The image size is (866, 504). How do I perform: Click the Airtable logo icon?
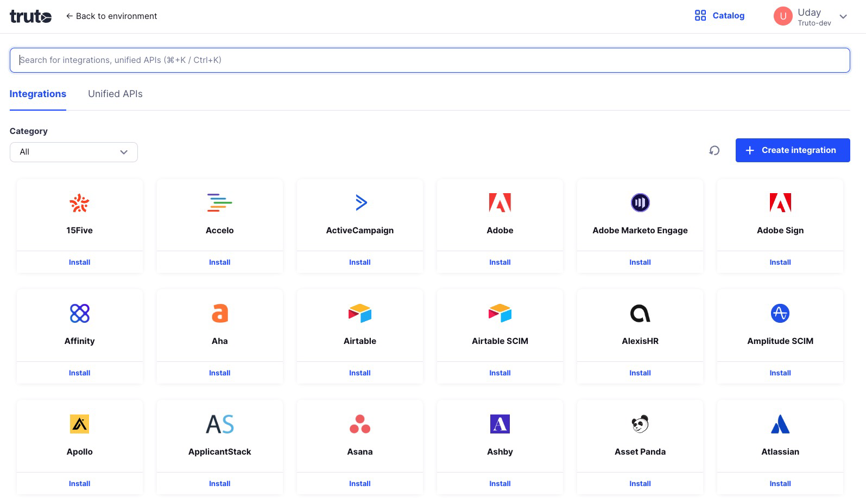click(360, 314)
